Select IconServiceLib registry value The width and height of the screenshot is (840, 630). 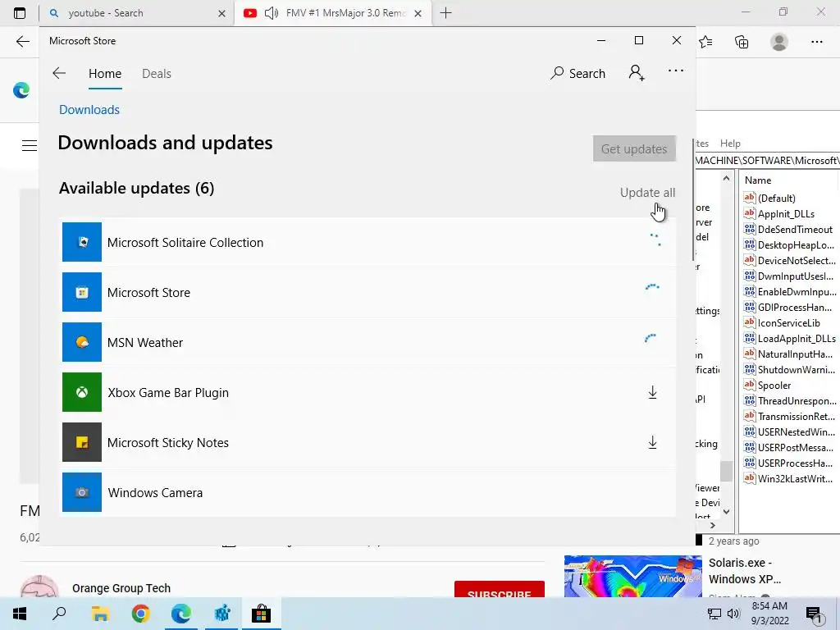tap(788, 322)
